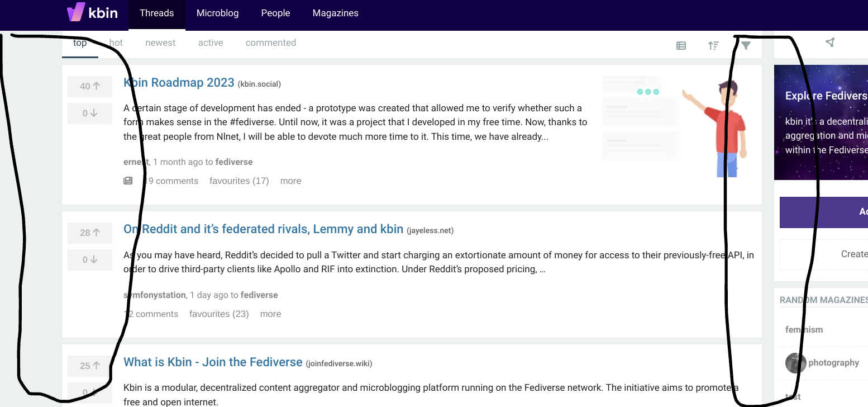Viewport: 868px width, 407px height.
Task: Open the filter funnel icon
Action: [746, 45]
